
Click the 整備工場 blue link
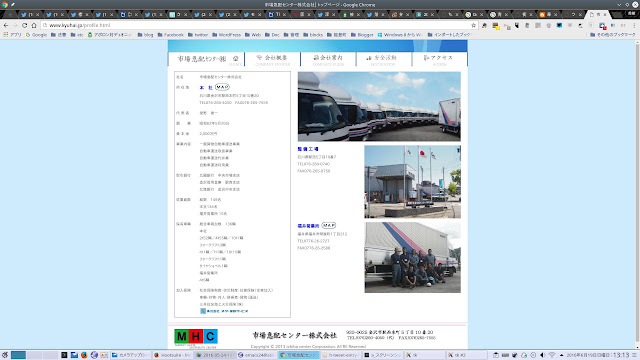click(x=308, y=149)
